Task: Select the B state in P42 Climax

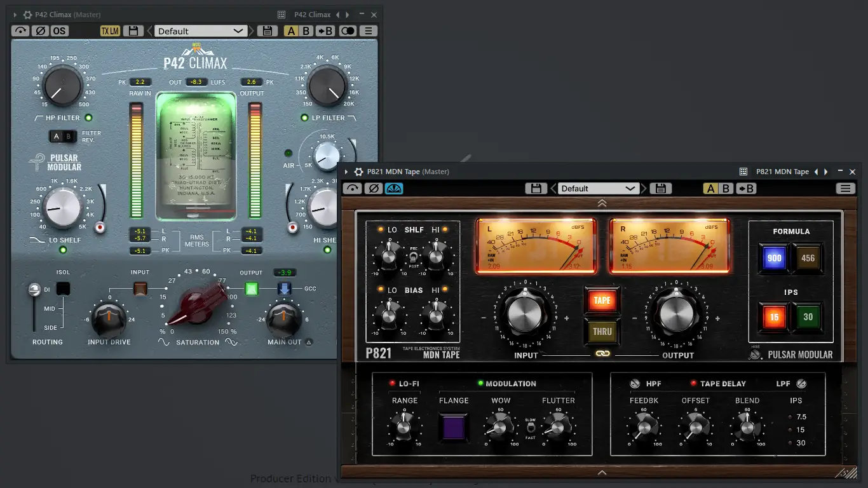Action: (x=306, y=30)
